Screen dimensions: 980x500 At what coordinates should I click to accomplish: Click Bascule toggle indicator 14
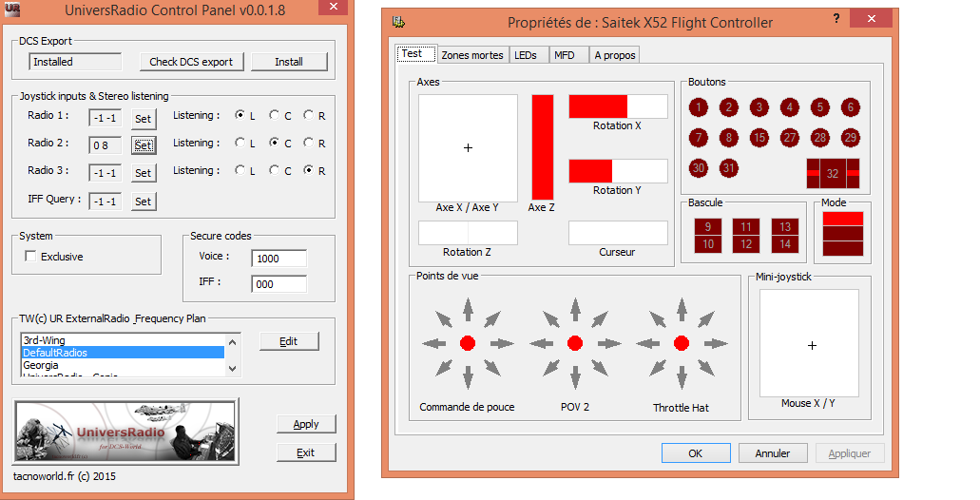coord(783,244)
